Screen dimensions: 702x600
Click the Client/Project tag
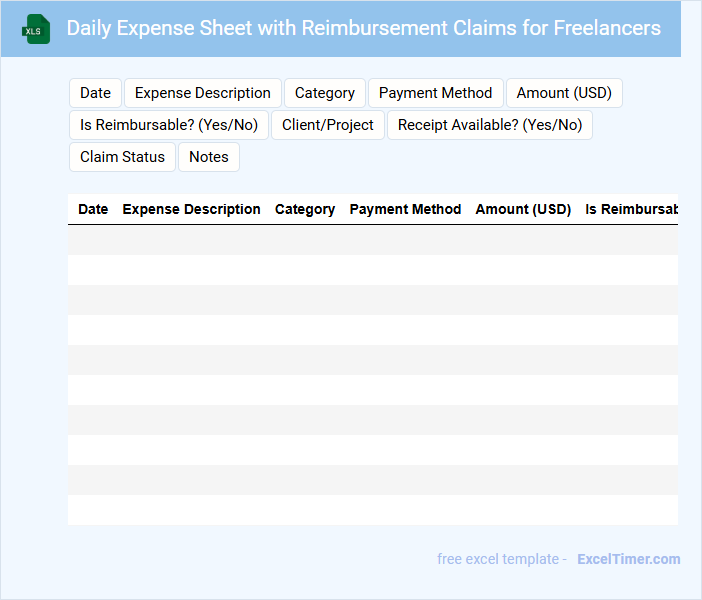pyautogui.click(x=327, y=125)
